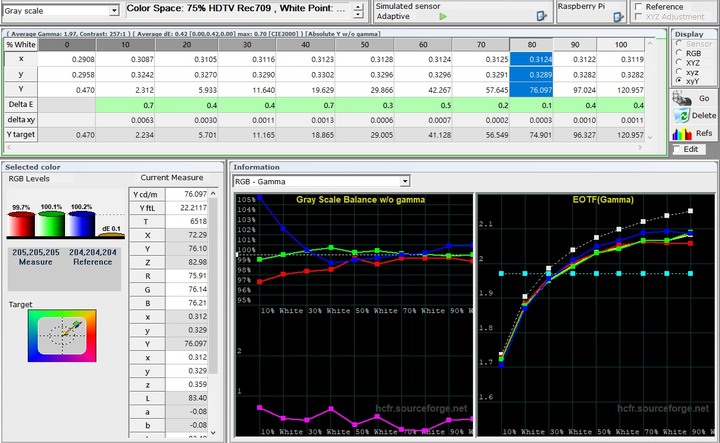The width and height of the screenshot is (720, 443).
Task: Open the Gray scale dropdown
Action: [114, 11]
